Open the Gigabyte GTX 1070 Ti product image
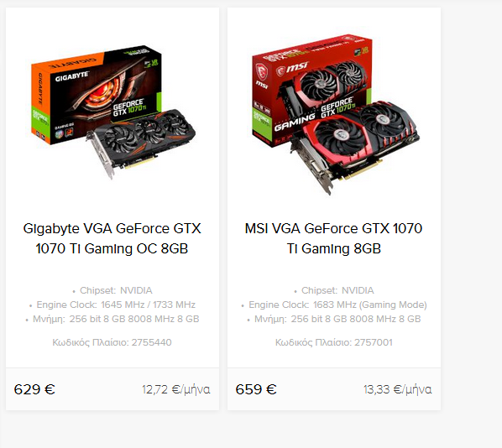 [112, 112]
